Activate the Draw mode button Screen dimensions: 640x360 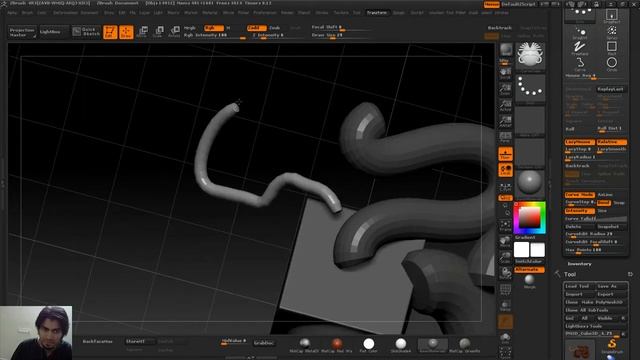click(126, 32)
